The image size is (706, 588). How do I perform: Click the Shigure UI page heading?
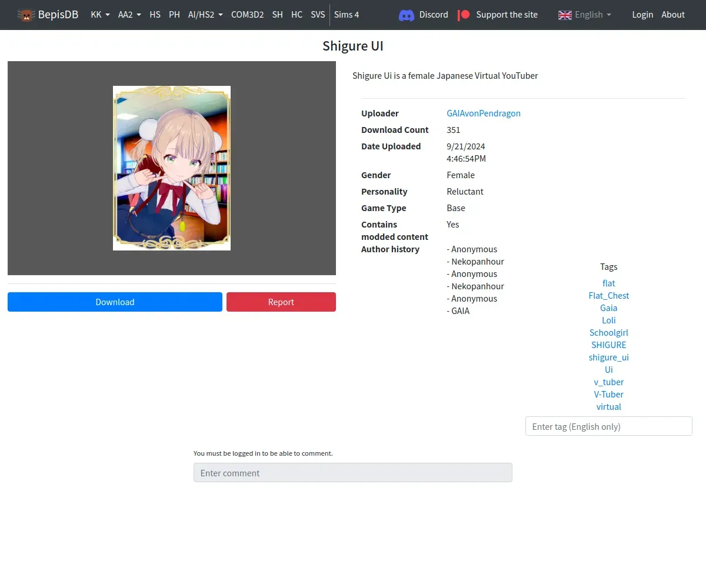tap(353, 46)
